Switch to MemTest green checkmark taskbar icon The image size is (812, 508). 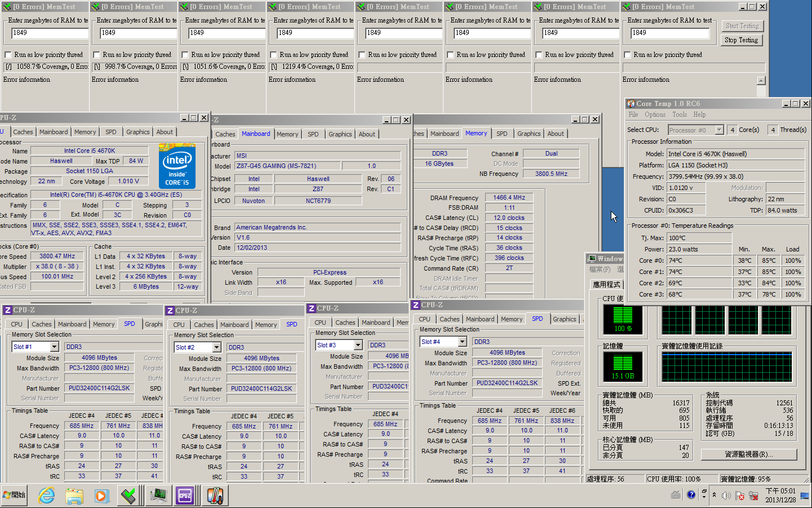tap(129, 496)
